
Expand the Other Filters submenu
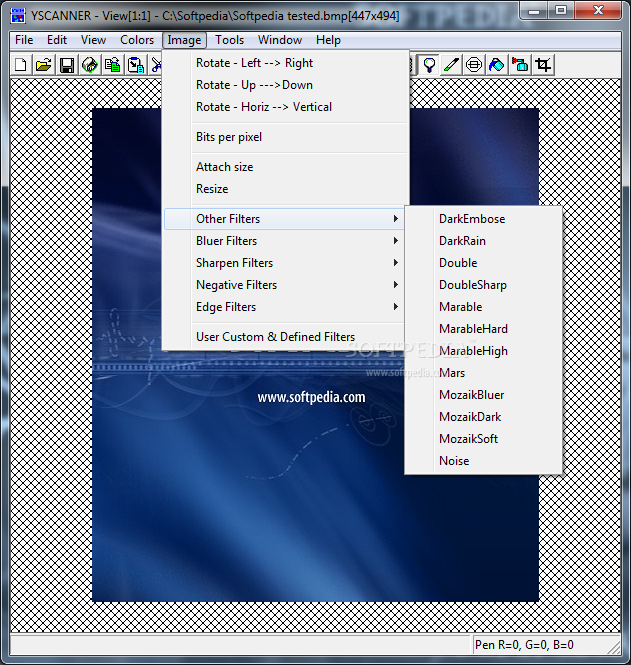(x=285, y=219)
